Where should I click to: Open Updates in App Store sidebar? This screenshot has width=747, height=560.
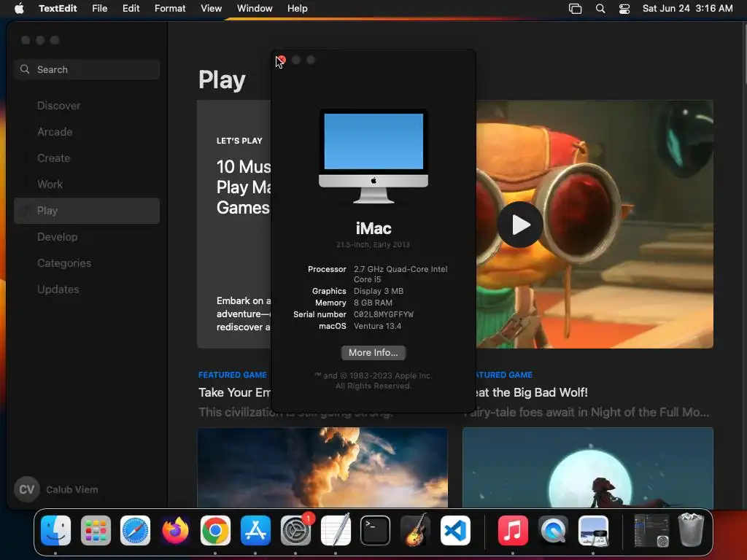[87, 289]
